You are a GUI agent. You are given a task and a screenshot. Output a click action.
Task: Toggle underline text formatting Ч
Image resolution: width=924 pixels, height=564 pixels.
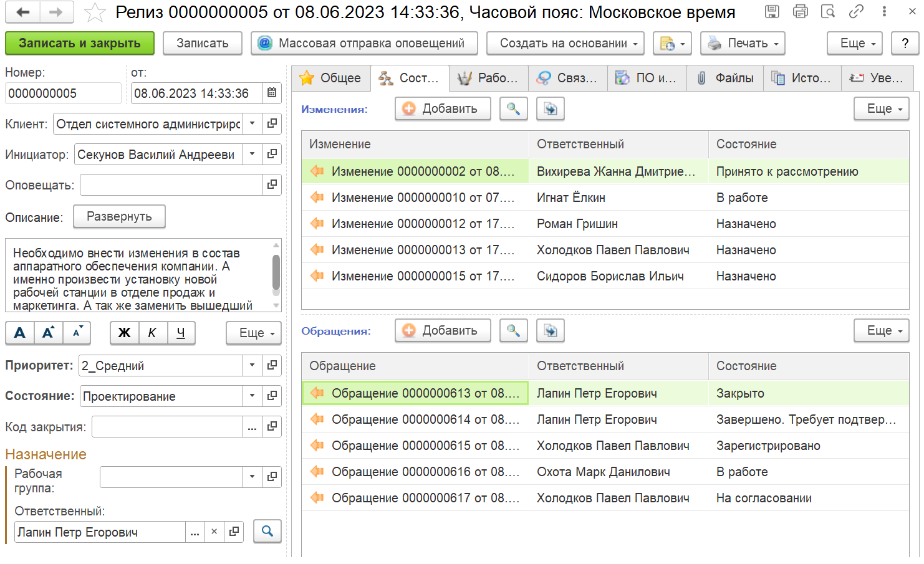coord(181,333)
